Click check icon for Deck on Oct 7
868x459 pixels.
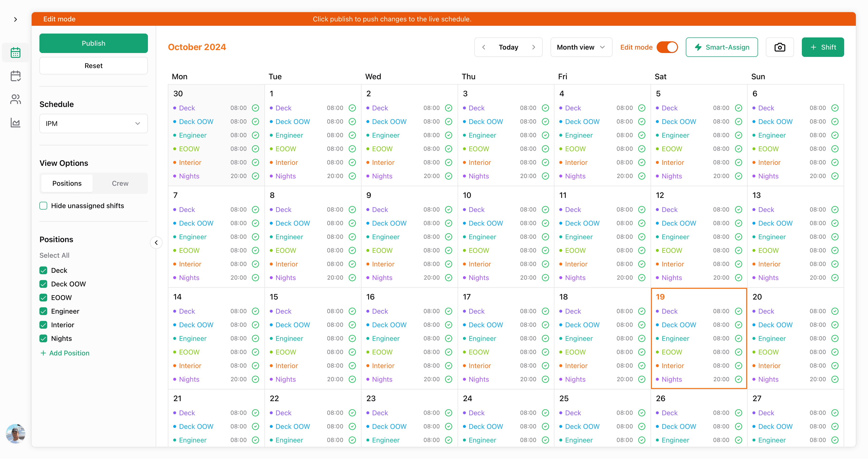coord(255,210)
